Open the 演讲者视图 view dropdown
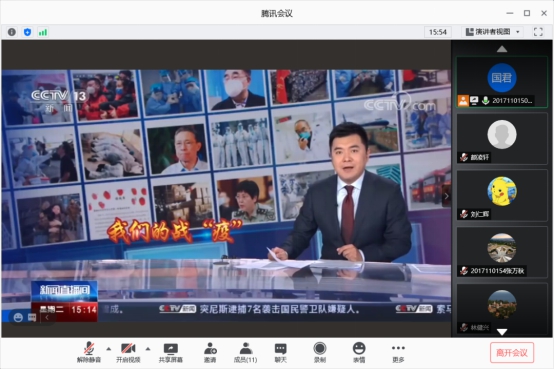The image size is (554, 370). pos(493,32)
